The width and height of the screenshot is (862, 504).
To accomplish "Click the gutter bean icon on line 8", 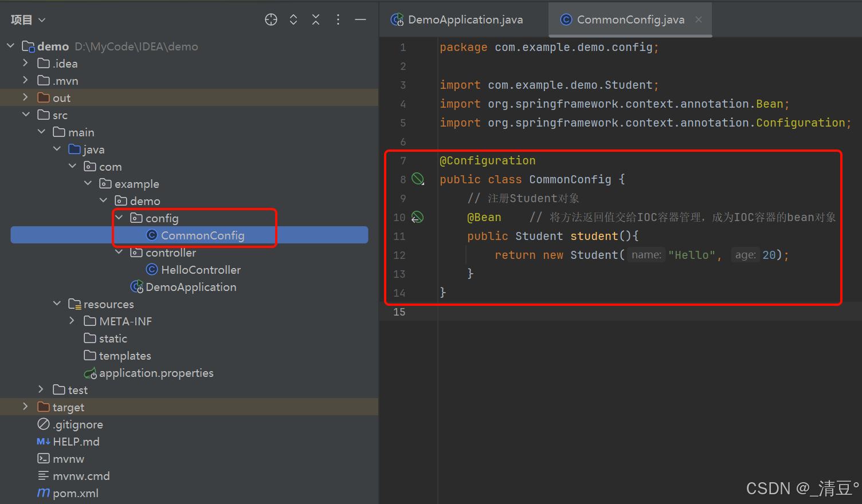I will point(418,179).
